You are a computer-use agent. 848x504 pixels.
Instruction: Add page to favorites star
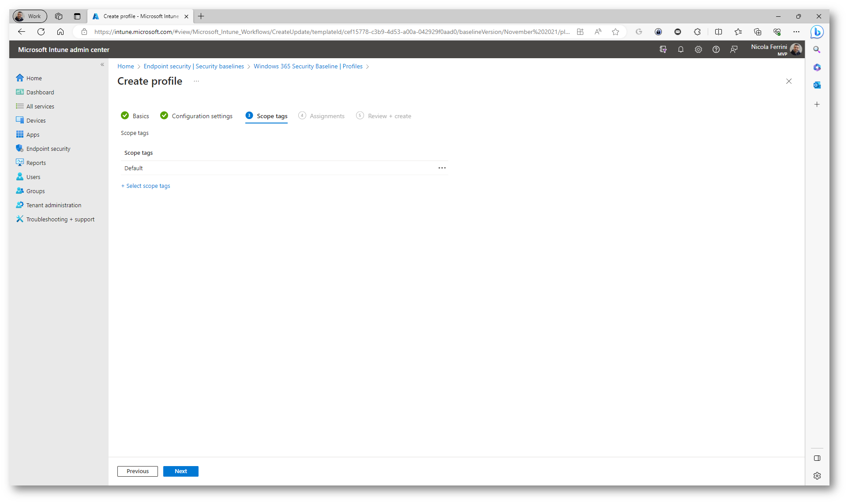(x=615, y=32)
